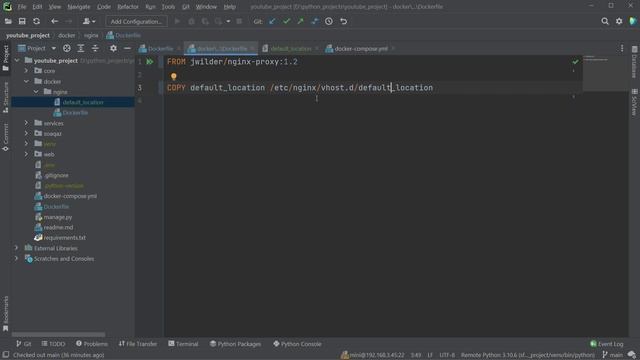640x360 pixels.
Task: Click the Add Configuration button
Action: pos(136,21)
